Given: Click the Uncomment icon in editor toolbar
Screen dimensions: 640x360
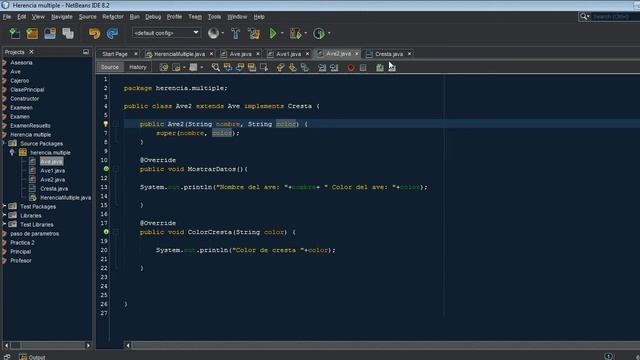Looking at the screenshot, I should (392, 67).
